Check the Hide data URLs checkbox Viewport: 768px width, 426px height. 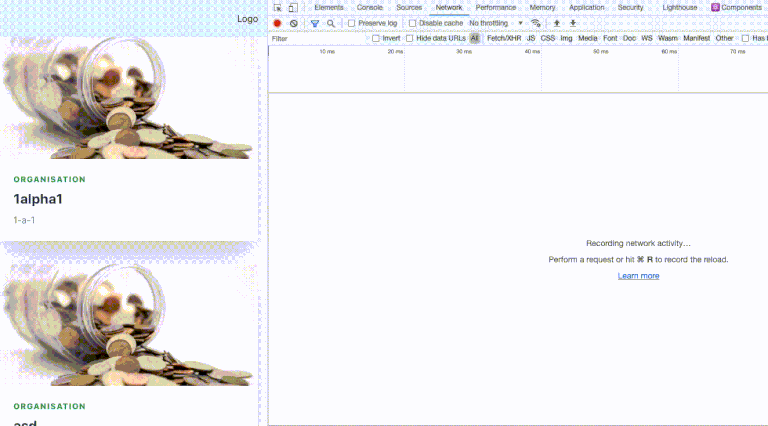point(409,38)
